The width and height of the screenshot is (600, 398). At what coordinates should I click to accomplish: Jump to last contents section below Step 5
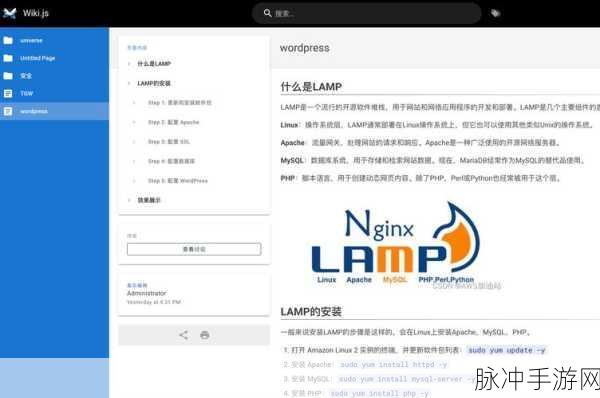(149, 200)
